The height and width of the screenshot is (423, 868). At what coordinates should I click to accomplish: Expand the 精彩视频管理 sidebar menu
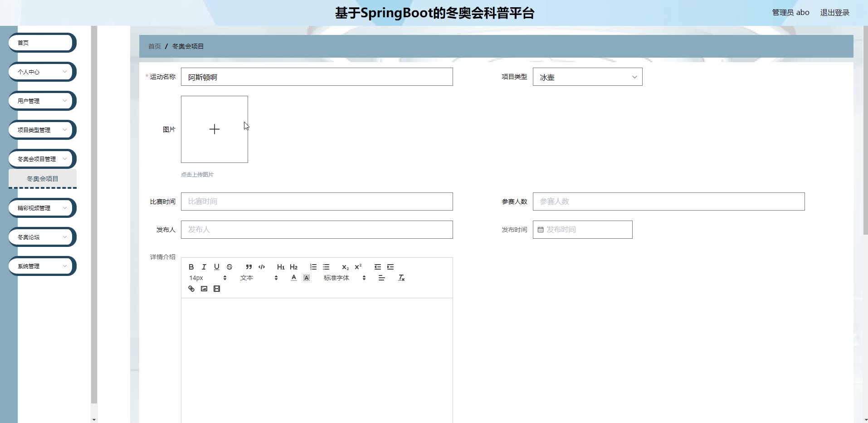click(x=42, y=208)
